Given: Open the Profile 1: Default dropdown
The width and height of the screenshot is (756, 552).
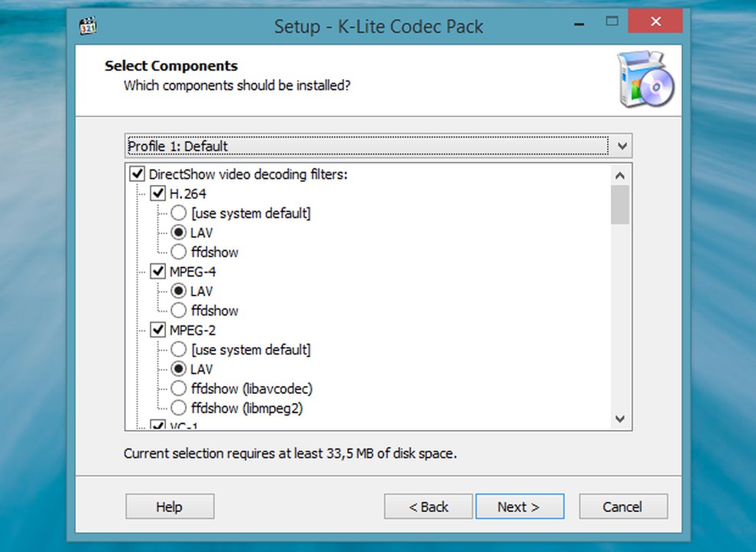Looking at the screenshot, I should 622,146.
